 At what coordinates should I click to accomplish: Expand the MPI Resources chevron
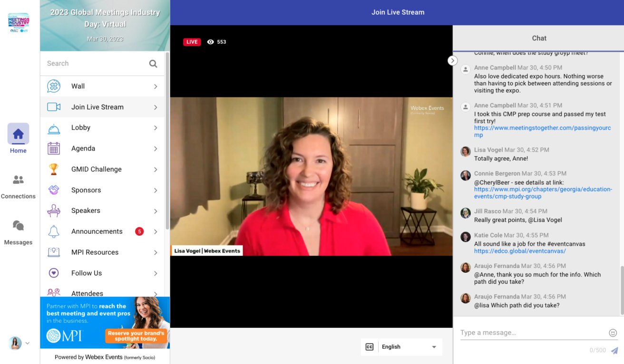pos(156,252)
